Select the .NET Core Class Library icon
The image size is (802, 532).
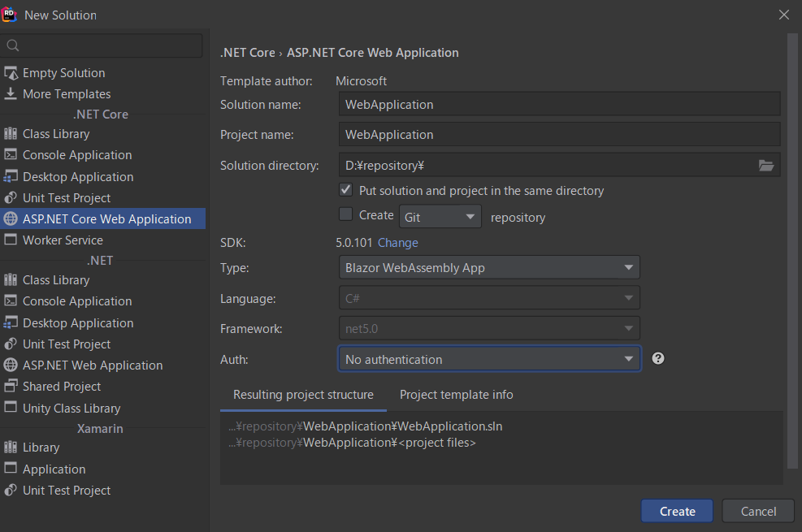pyautogui.click(x=11, y=134)
